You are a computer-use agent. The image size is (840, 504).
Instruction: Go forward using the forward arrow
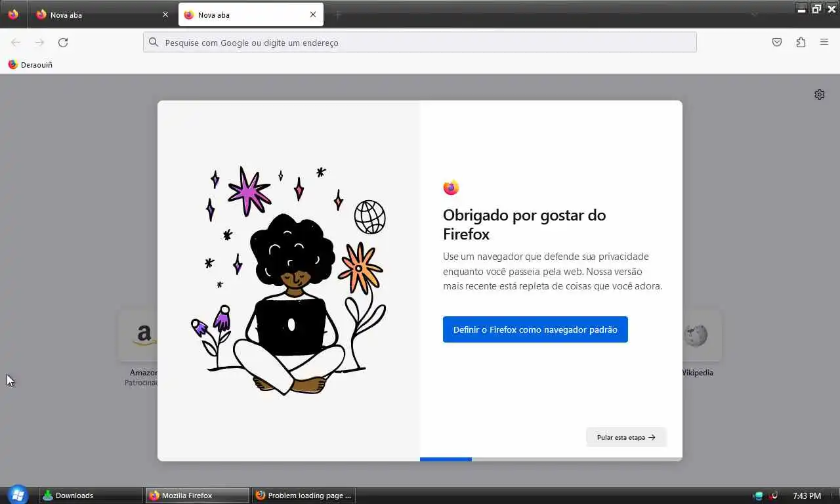click(x=39, y=43)
